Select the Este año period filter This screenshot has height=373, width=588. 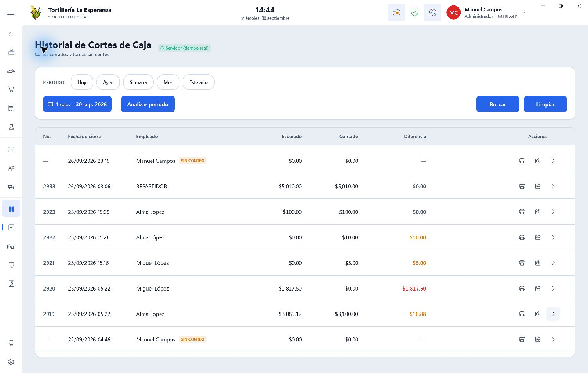[x=199, y=82]
